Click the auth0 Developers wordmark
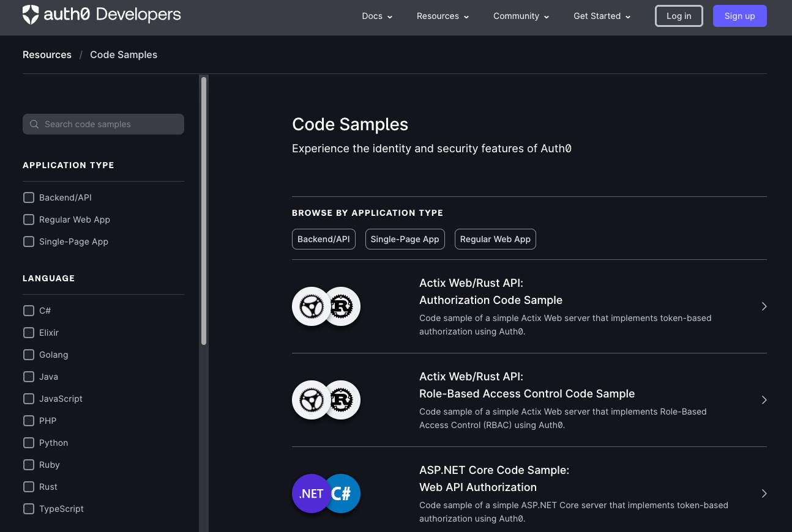This screenshot has width=792, height=532. pos(113,15)
